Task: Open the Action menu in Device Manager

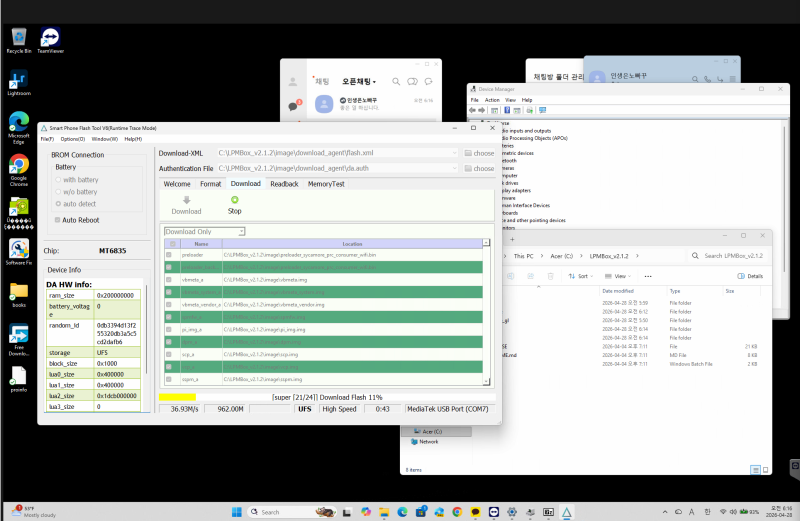Action: tap(492, 100)
